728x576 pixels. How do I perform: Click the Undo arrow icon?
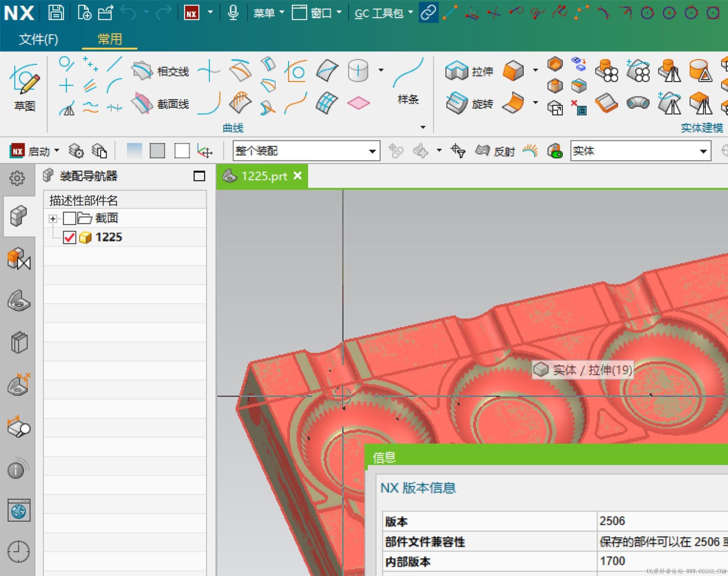pos(128,13)
